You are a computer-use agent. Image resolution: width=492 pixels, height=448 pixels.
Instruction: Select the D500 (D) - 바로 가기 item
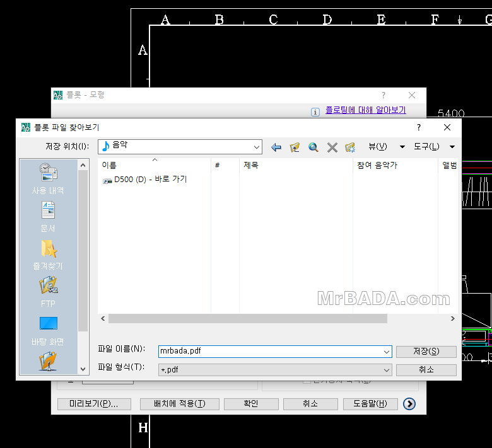145,180
